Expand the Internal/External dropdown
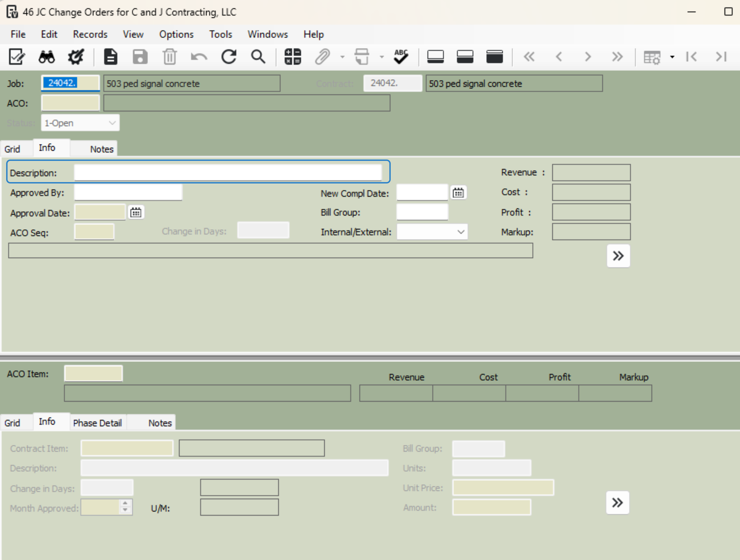This screenshot has height=560, width=740. point(461,232)
